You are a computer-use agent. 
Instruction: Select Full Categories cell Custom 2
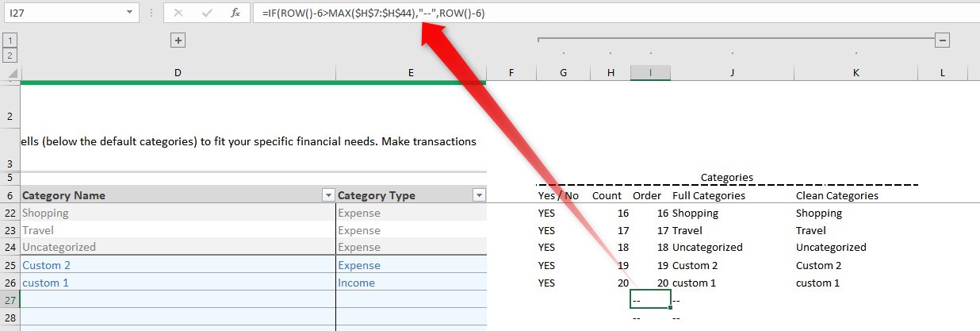tap(732, 265)
